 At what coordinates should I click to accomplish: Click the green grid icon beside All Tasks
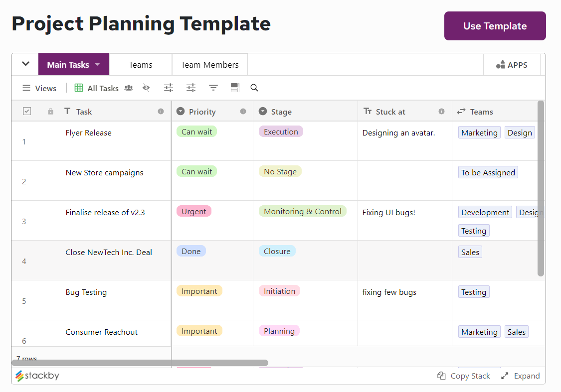(78, 88)
